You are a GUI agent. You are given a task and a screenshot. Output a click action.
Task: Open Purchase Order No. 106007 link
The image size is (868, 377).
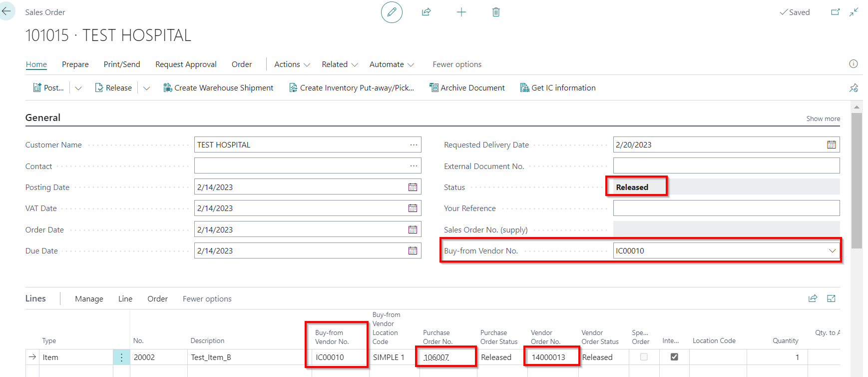436,357
